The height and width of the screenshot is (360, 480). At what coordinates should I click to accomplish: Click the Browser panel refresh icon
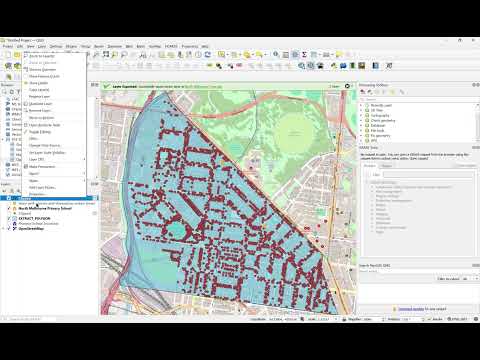[11, 92]
